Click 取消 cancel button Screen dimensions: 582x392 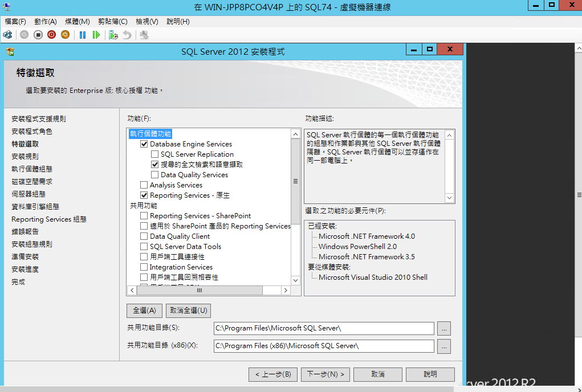pos(378,374)
